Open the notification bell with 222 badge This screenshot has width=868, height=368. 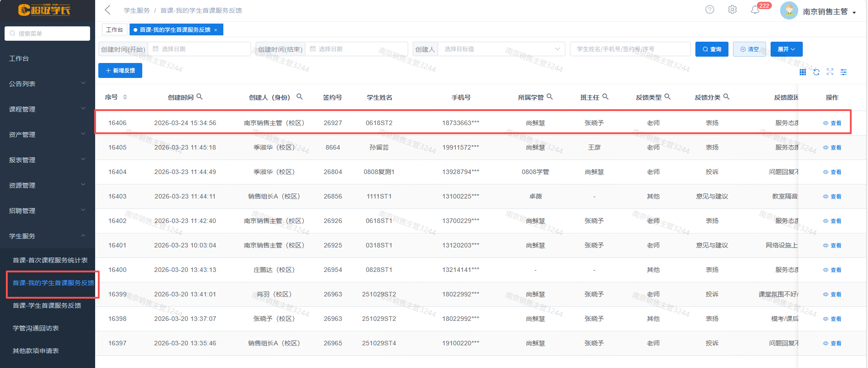tap(755, 10)
